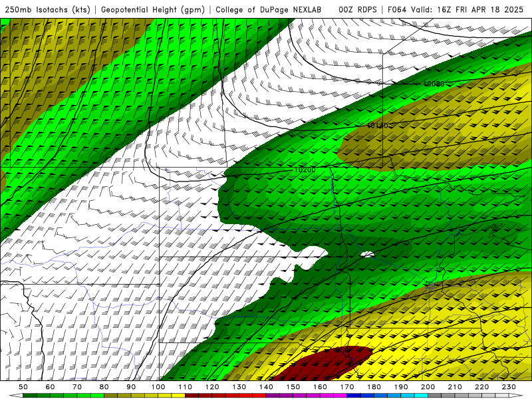Click the '110' label on the color scale

(185, 387)
